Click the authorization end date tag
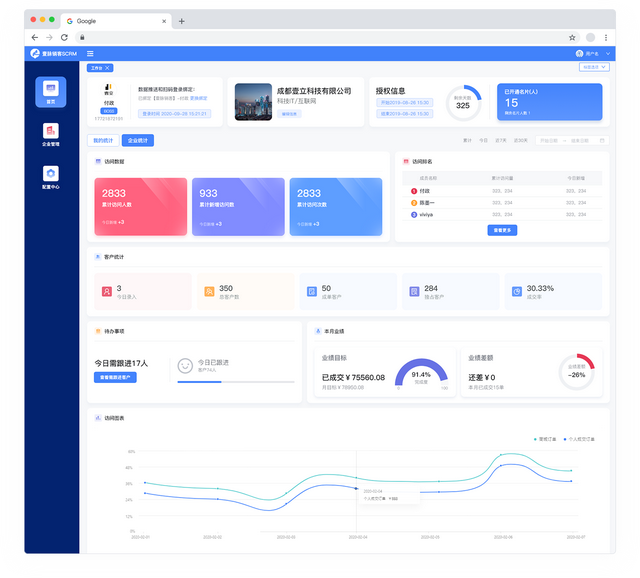Screen dimensions: 640x578 coord(404,113)
